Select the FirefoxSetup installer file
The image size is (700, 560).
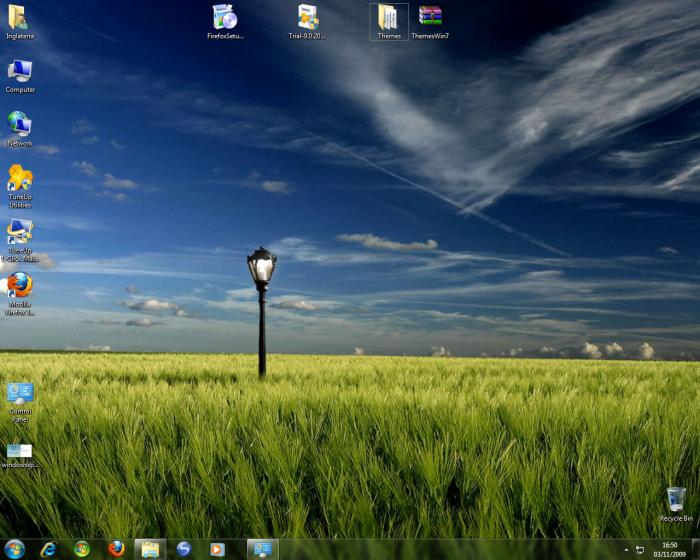225,18
